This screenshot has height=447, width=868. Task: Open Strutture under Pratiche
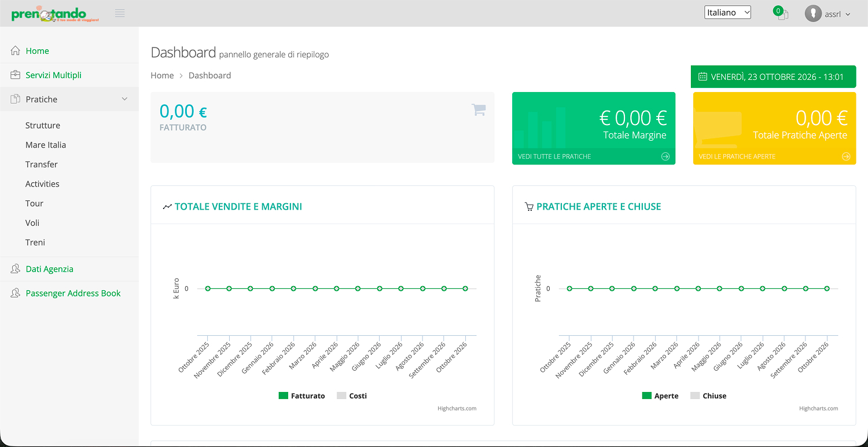click(x=43, y=126)
